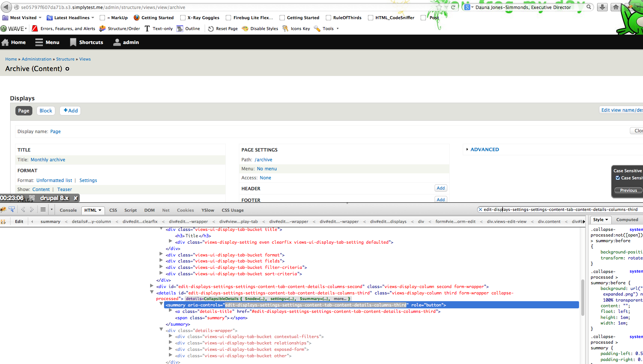Switch to the Firebug Script tab
The height and width of the screenshot is (364, 643).
click(x=131, y=210)
